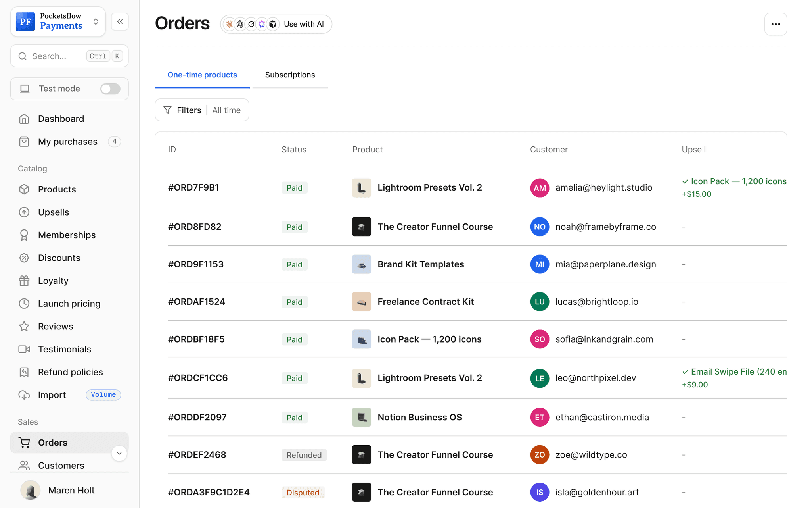
Task: Open the three-dots more options menu
Action: (x=776, y=24)
